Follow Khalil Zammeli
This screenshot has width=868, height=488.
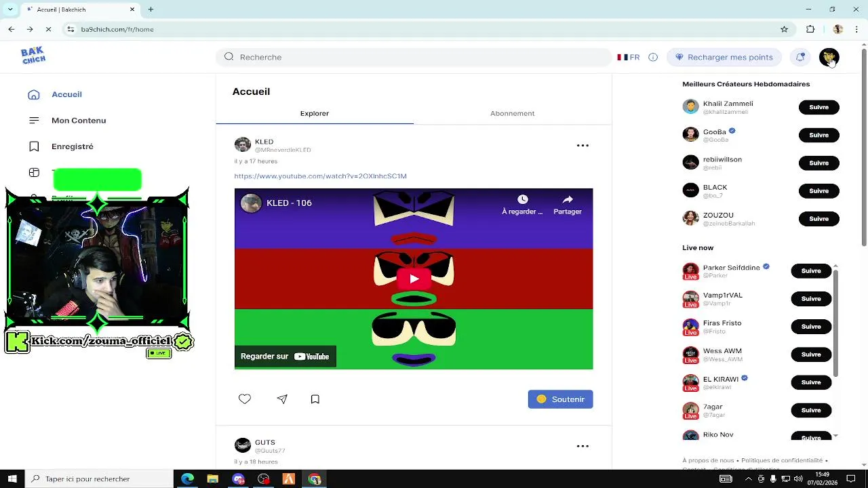click(x=818, y=107)
